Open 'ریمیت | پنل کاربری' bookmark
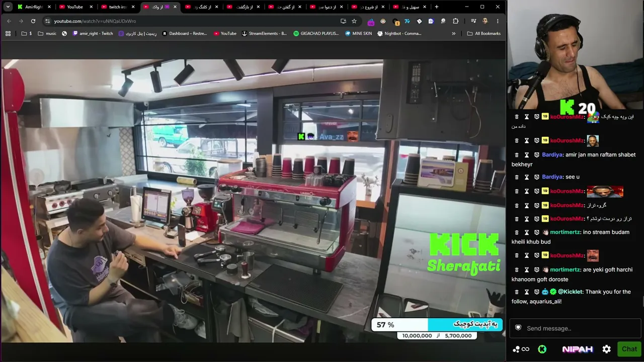The image size is (644, 362). point(137,34)
